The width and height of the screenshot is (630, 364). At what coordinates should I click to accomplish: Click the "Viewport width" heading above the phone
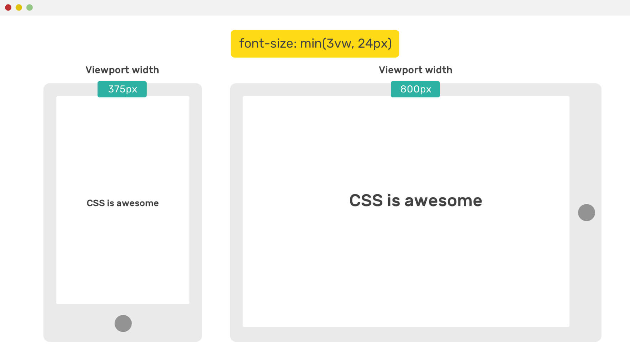122,70
